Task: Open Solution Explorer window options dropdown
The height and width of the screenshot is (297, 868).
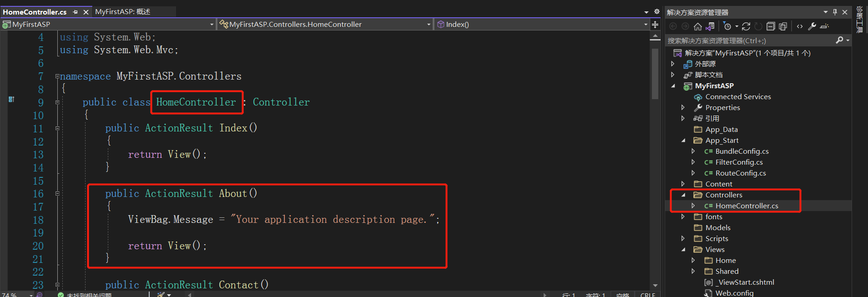Action: 825,12
